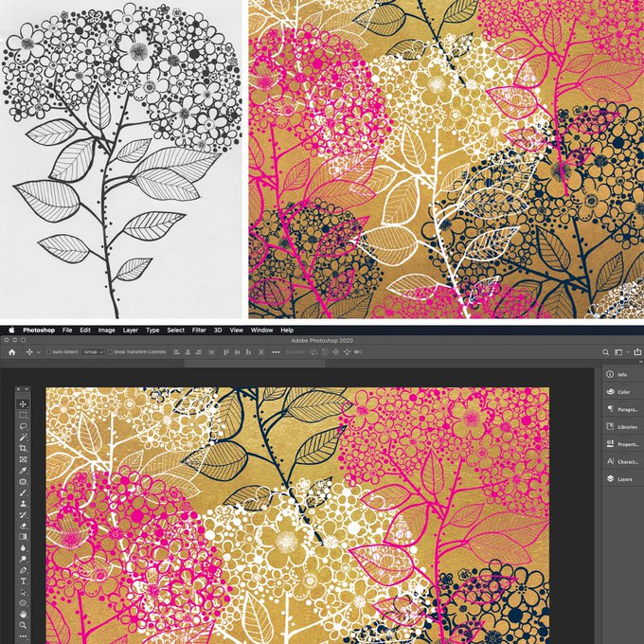
Task: Select the Hand tool
Action: pos(23,615)
